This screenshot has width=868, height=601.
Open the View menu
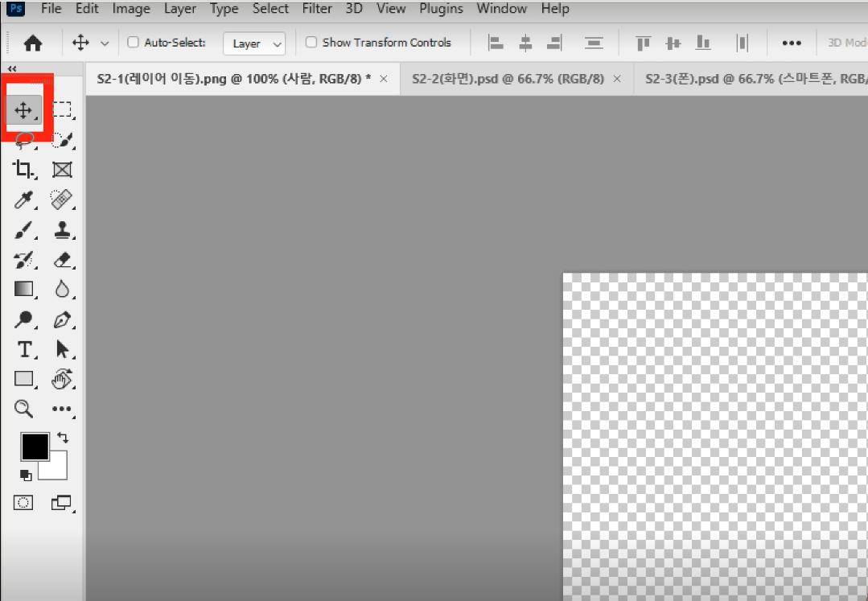coord(391,9)
